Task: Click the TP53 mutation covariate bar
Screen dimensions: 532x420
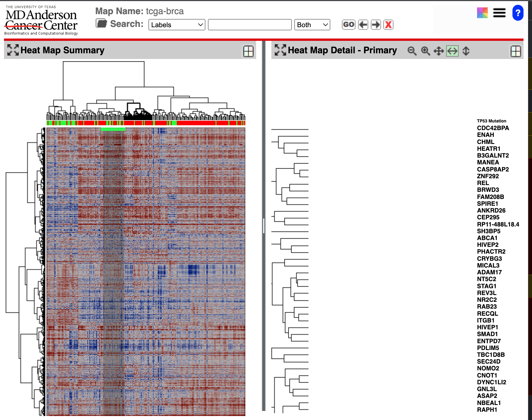Action: (146, 123)
